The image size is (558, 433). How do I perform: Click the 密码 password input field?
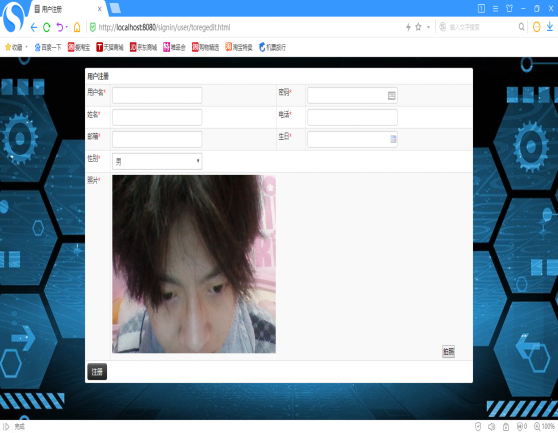pos(352,95)
